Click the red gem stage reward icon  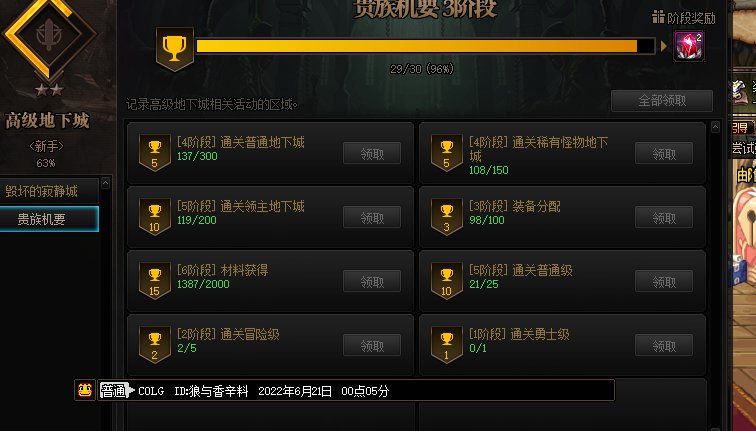pyautogui.click(x=688, y=46)
